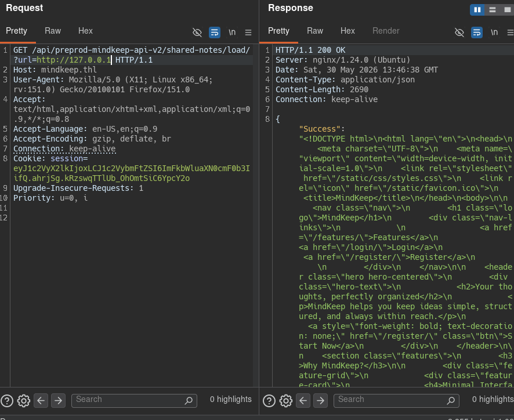514x420 pixels.
Task: Switch to the Request Raw tab
Action: pos(53,31)
